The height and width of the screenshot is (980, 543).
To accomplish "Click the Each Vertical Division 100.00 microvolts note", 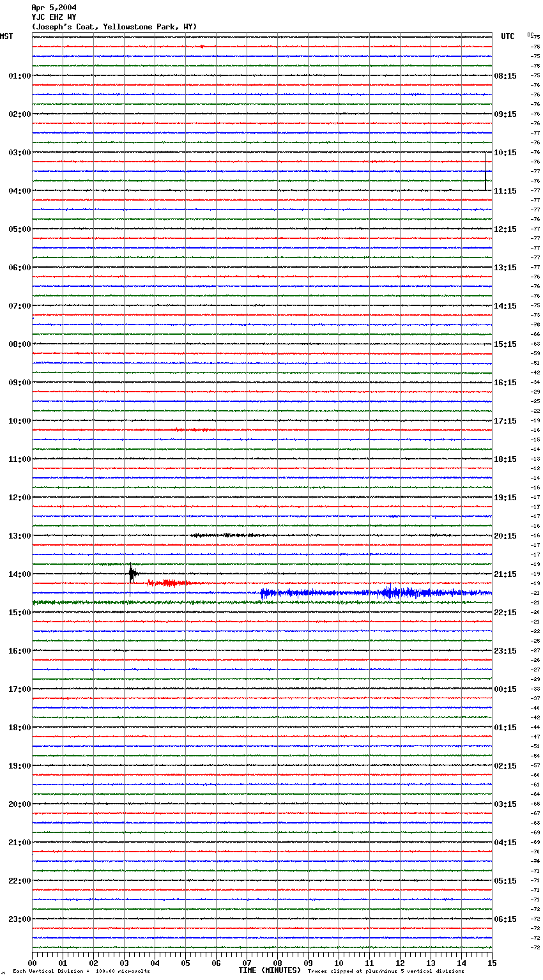I will coord(81,971).
